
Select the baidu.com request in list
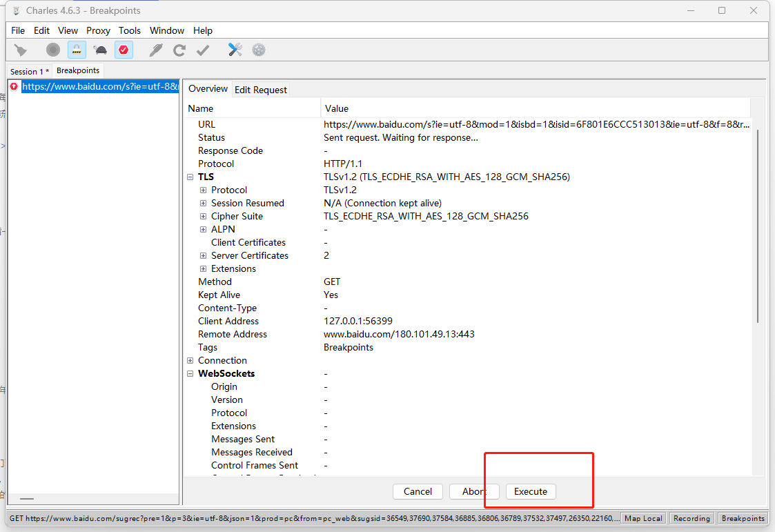[x=100, y=86]
